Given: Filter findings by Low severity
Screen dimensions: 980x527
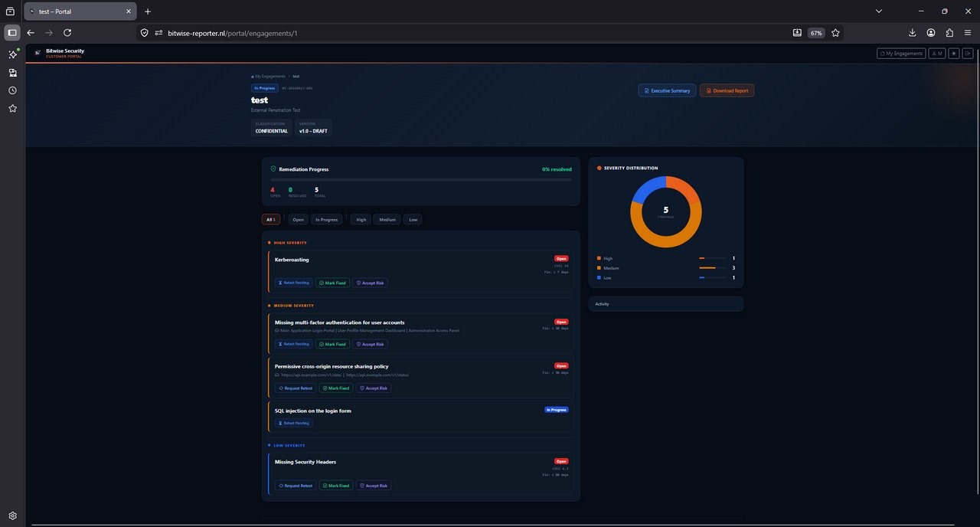Looking at the screenshot, I should pyautogui.click(x=413, y=220).
